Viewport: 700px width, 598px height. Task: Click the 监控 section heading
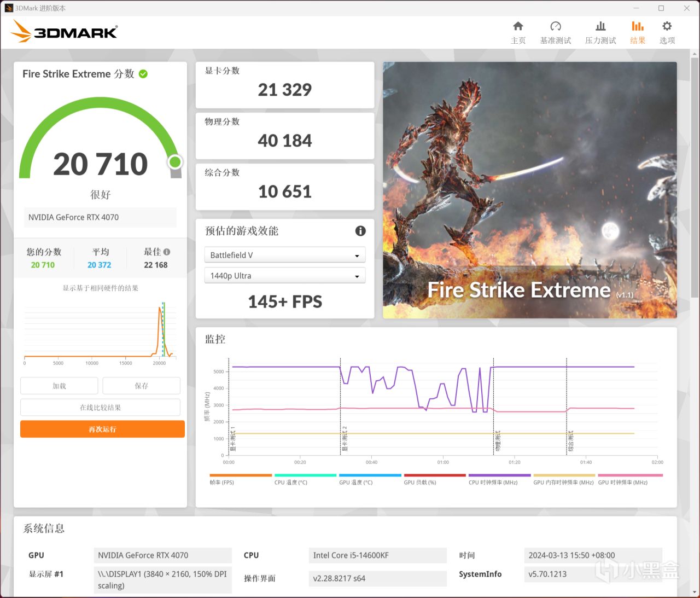(x=215, y=339)
